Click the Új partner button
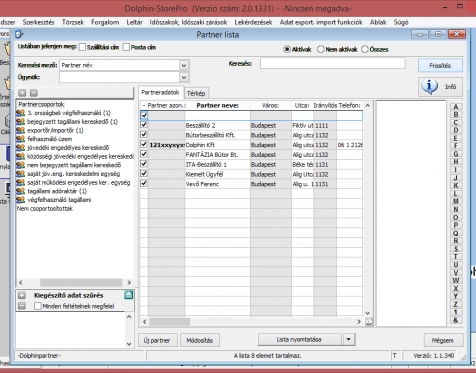The width and height of the screenshot is (476, 373). click(157, 340)
